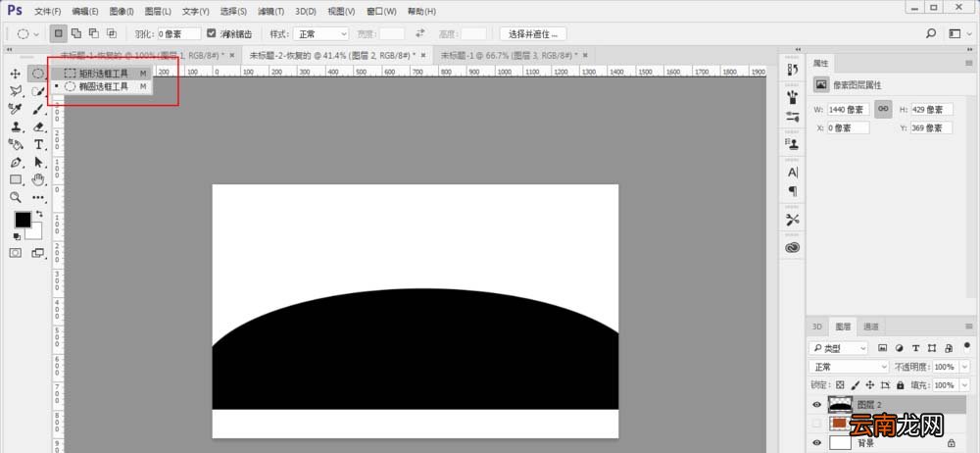
Task: Open the 选择(S) menu
Action: (233, 11)
